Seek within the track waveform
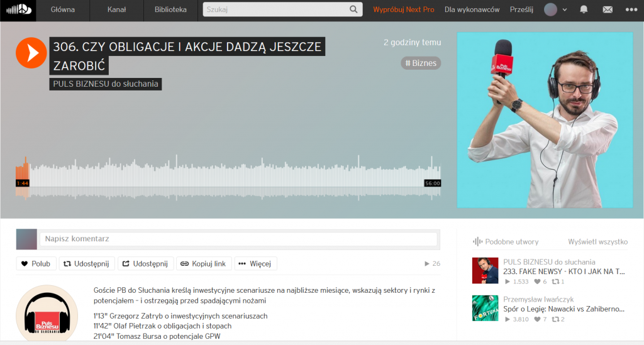This screenshot has width=644, height=345. [x=228, y=178]
